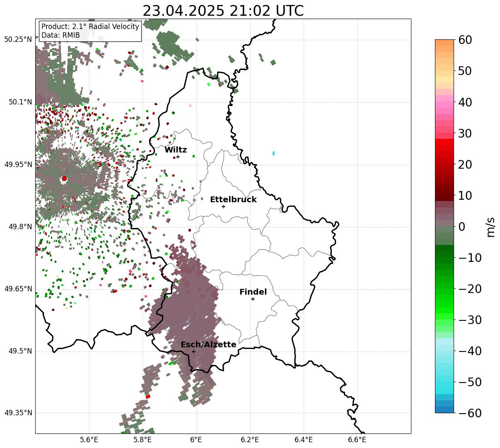Screen dimensions: 500x448
Task: Click the colorbar value −50
Action: [469, 382]
